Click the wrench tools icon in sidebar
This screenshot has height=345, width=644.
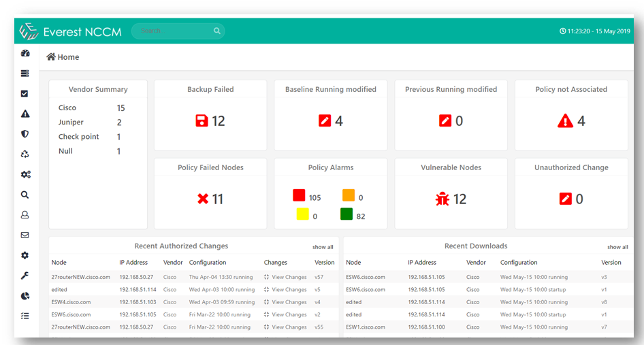coord(25,276)
